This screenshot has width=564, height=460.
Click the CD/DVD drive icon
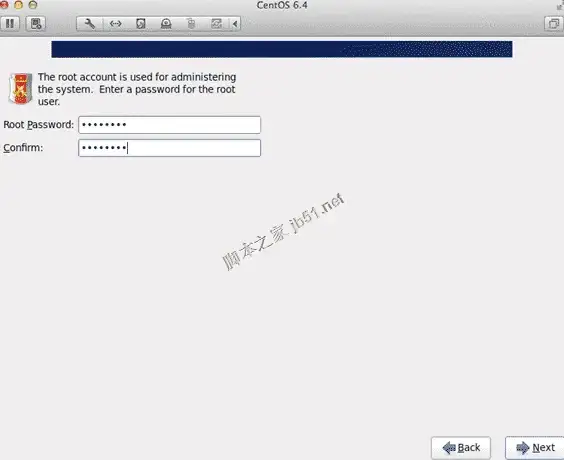[x=166, y=24]
